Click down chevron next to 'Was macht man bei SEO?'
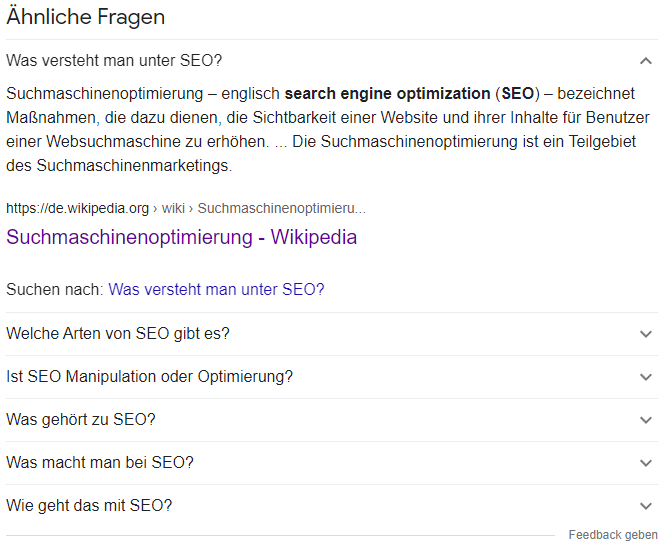 (x=645, y=463)
